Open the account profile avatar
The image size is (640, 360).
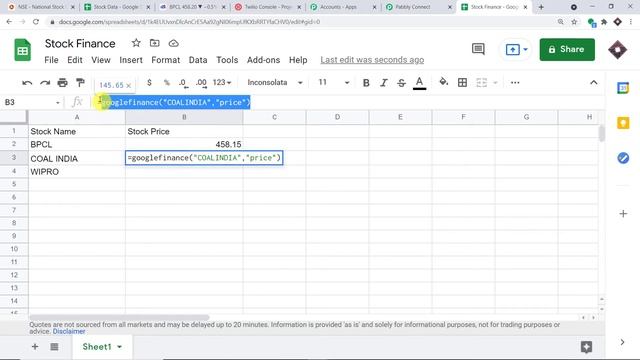tap(618, 49)
